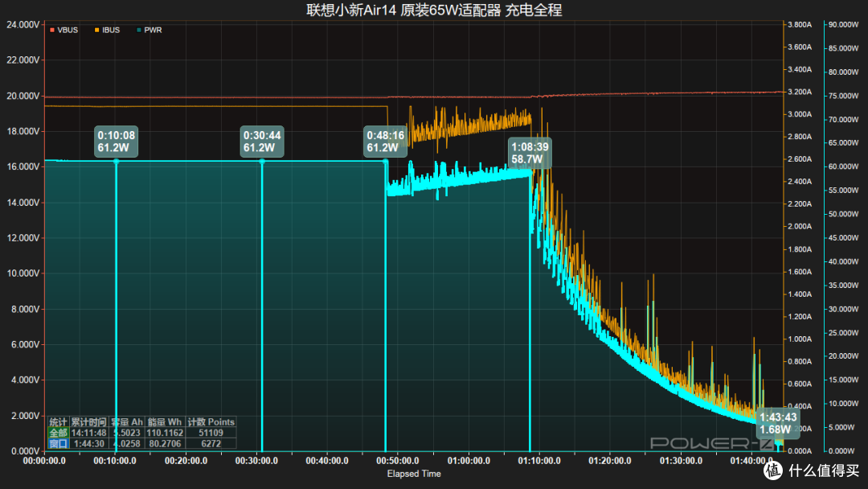The image size is (868, 489).
Task: Click the 01:20:00.0 time axis tick
Action: [x=609, y=461]
